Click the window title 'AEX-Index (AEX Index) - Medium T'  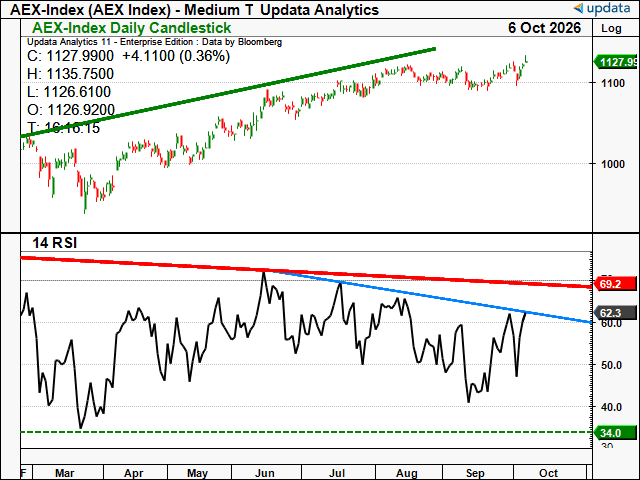132,9
